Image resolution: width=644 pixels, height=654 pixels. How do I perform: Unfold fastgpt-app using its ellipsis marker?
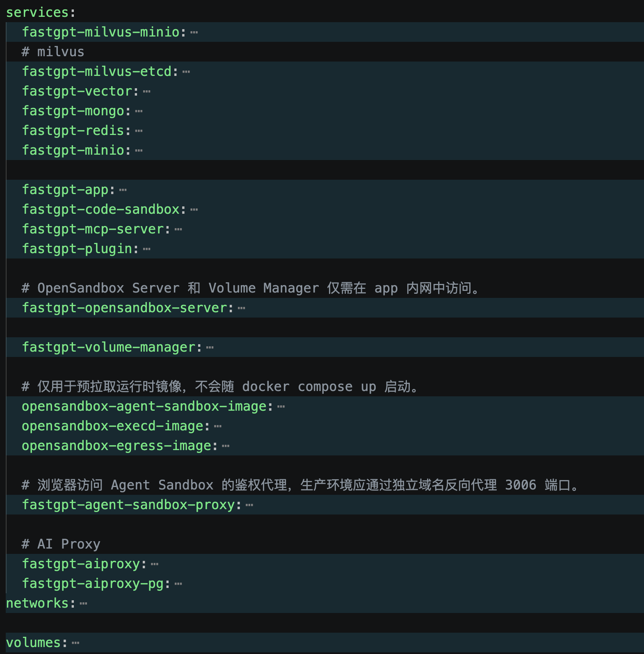click(123, 190)
